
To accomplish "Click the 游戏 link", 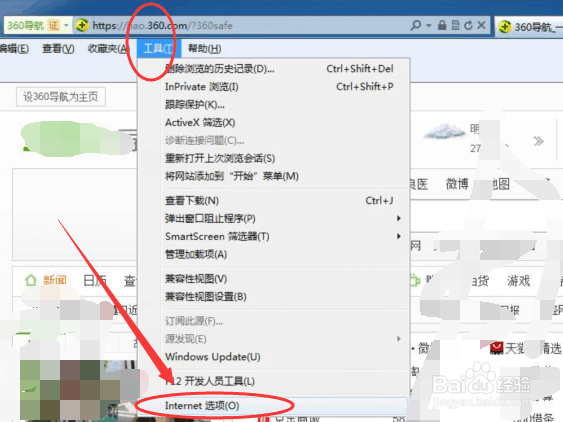I will 518,280.
